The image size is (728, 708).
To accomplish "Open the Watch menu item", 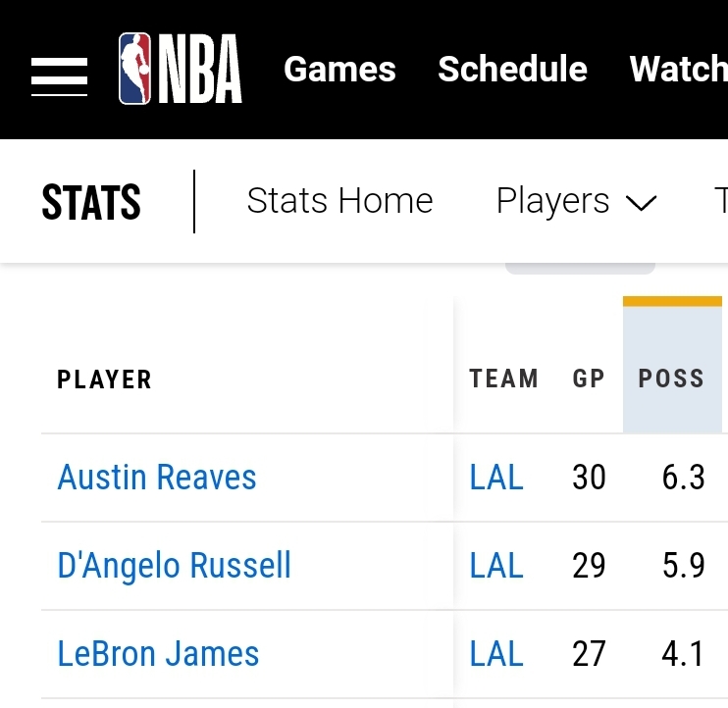I will pos(677,70).
